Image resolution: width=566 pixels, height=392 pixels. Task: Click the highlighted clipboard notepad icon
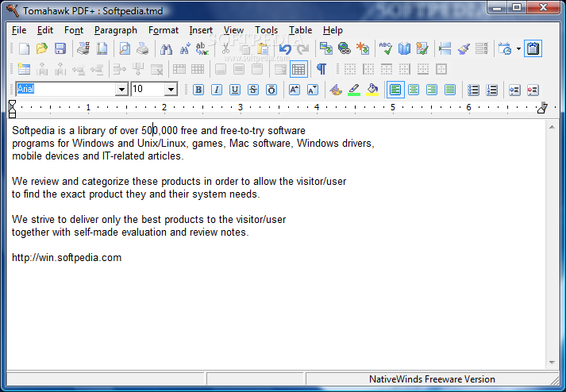coord(533,48)
